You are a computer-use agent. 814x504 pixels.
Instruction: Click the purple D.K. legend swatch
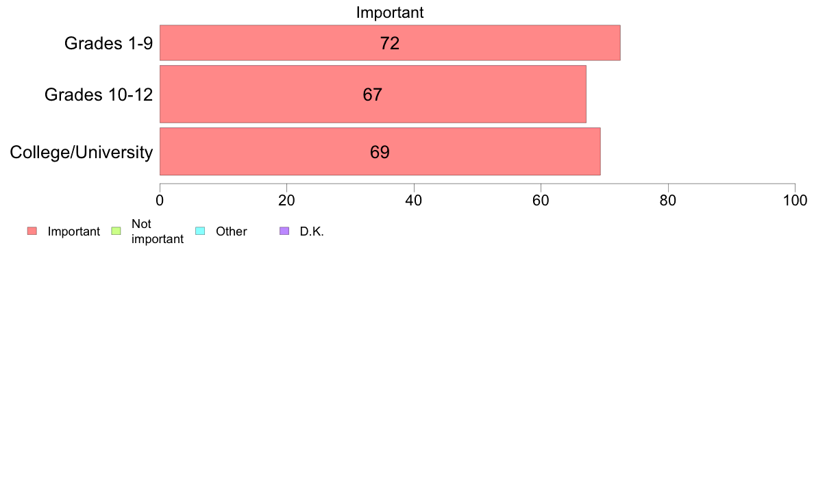tap(284, 231)
